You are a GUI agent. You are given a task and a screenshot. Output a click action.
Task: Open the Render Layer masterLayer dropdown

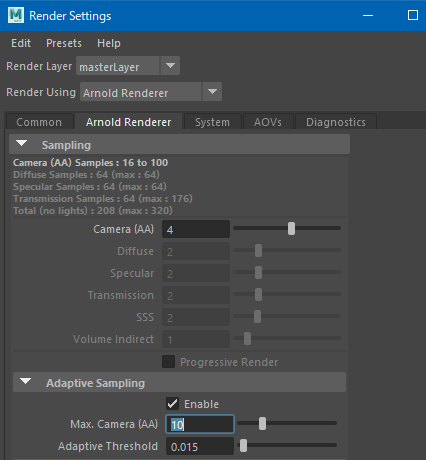click(x=128, y=66)
